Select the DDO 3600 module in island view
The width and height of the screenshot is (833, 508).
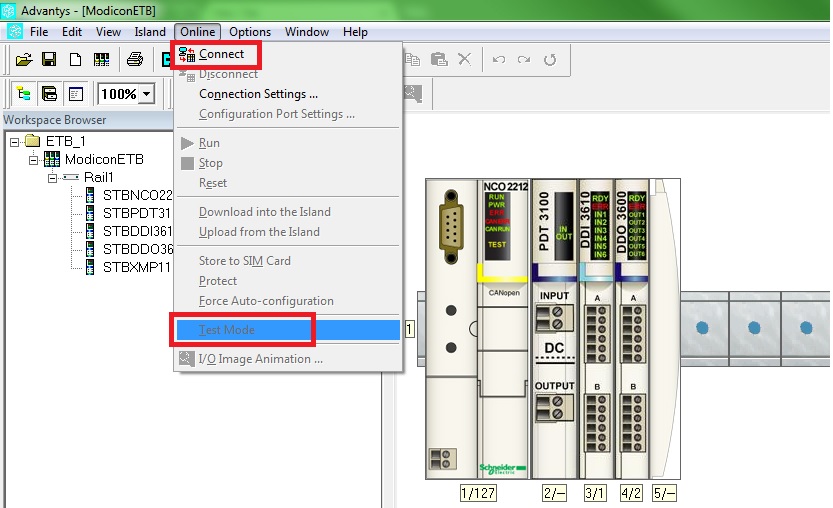coord(632,328)
